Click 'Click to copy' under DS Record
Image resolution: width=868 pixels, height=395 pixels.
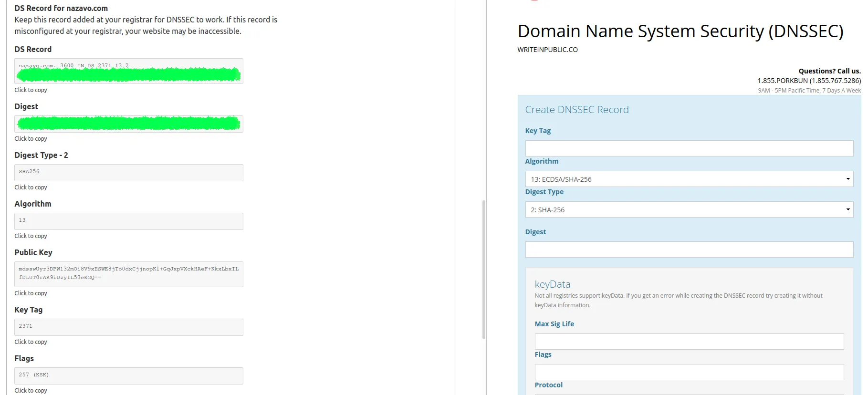coord(31,90)
